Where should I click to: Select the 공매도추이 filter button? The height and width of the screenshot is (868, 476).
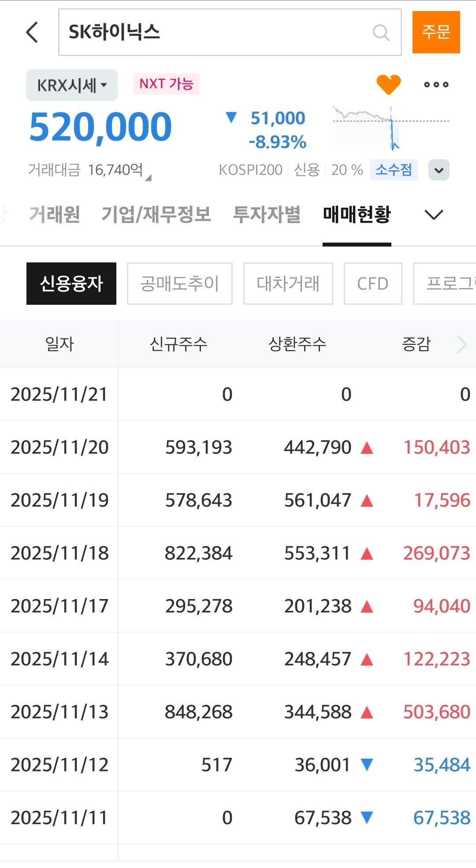click(180, 284)
